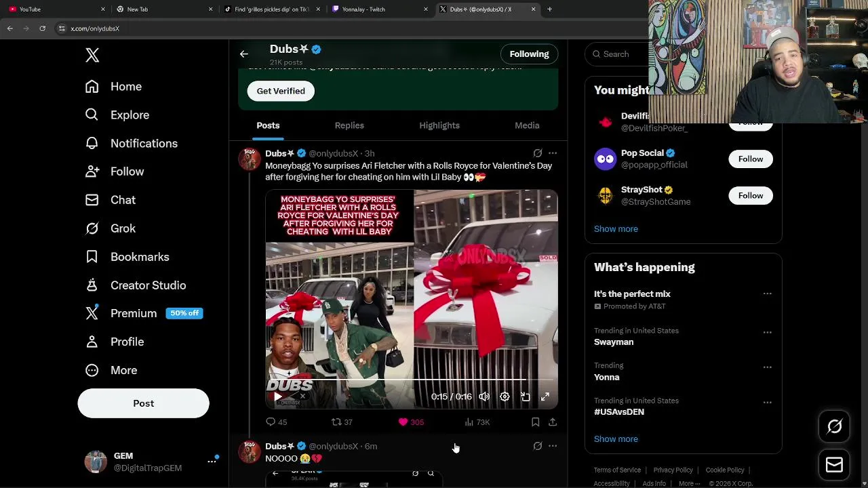
Task: Follow Pop Social account
Action: (750, 159)
